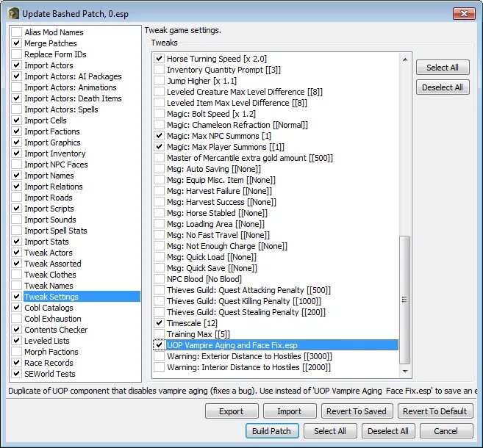Click Deselect All beside the Tweaks list
Screen dimensions: 483x448
click(443, 87)
